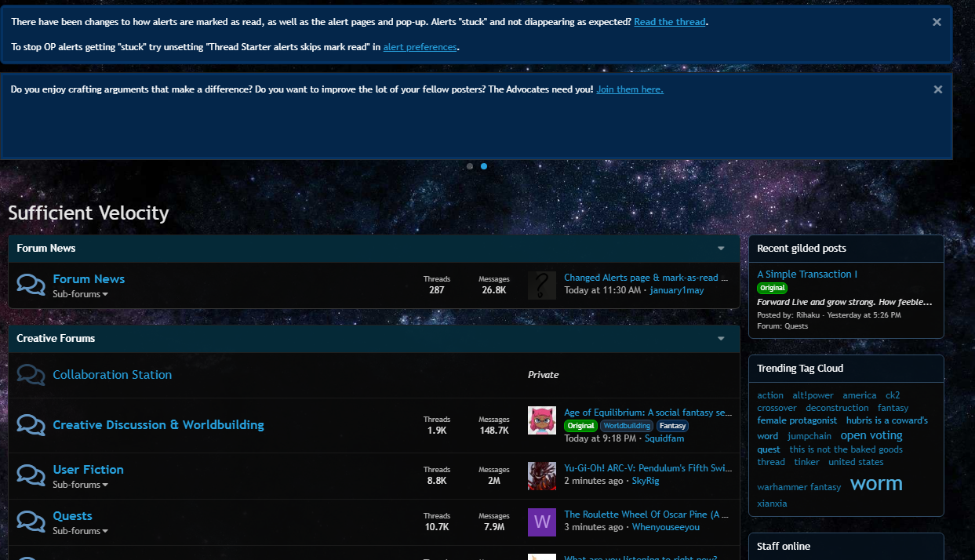Viewport: 975px width, 560px height.
Task: Click the Collaboration Station forum icon
Action: [31, 374]
